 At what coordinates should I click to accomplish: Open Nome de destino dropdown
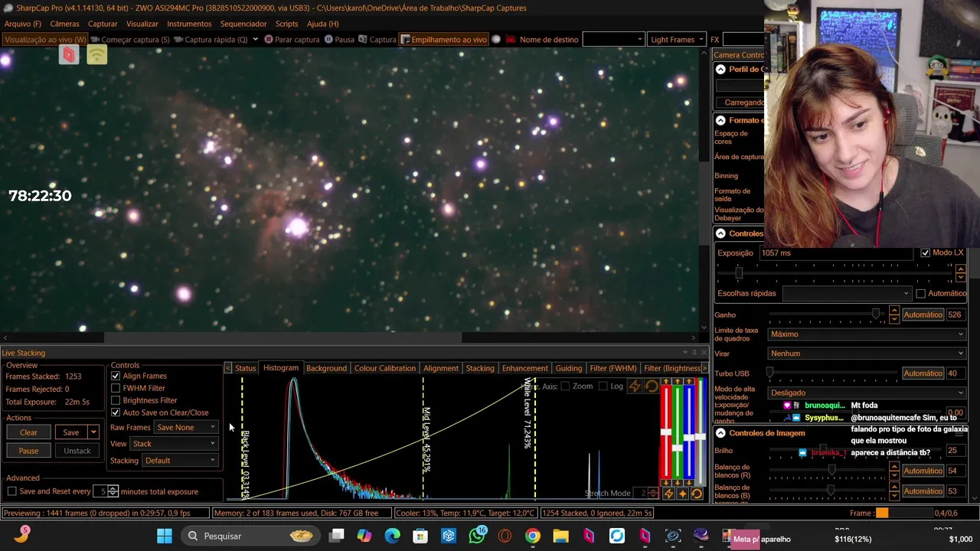pyautogui.click(x=613, y=40)
